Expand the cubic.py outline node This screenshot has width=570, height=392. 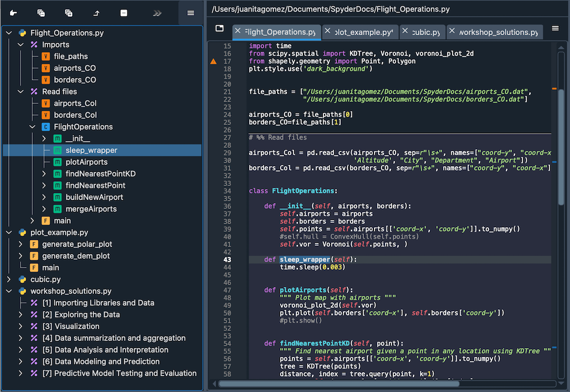(9, 279)
